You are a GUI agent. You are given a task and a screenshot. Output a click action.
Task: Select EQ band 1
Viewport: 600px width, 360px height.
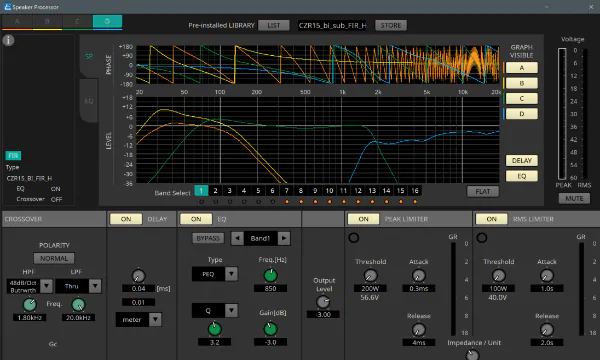click(201, 191)
